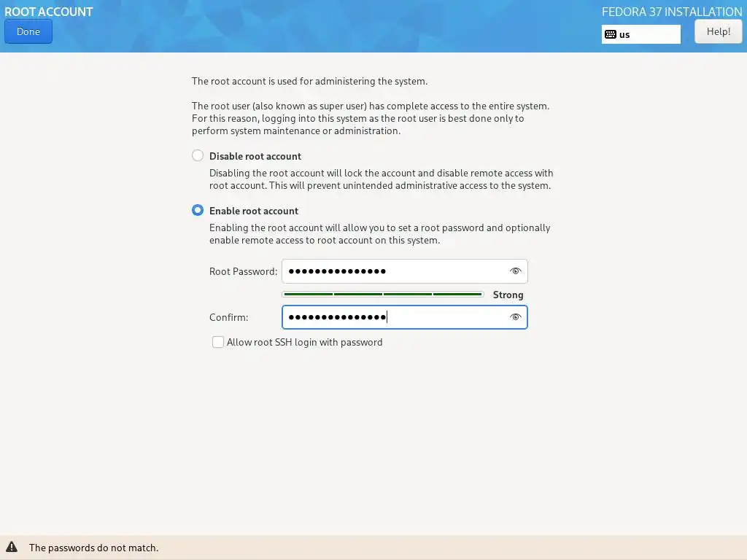The image size is (747, 560).
Task: Click the Strong strength label
Action: (x=508, y=295)
